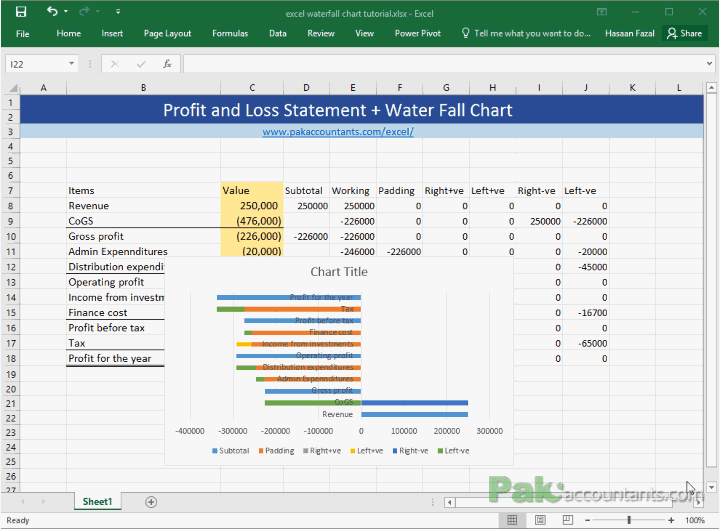Viewport: 720px width, 529px height.
Task: Click the zoom out minus button
Action: coord(587,520)
